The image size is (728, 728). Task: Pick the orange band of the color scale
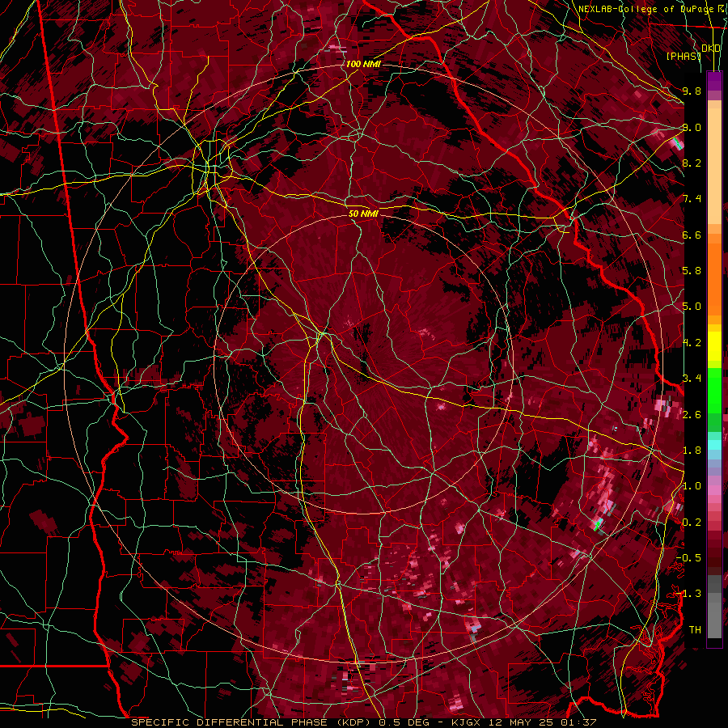714,278
